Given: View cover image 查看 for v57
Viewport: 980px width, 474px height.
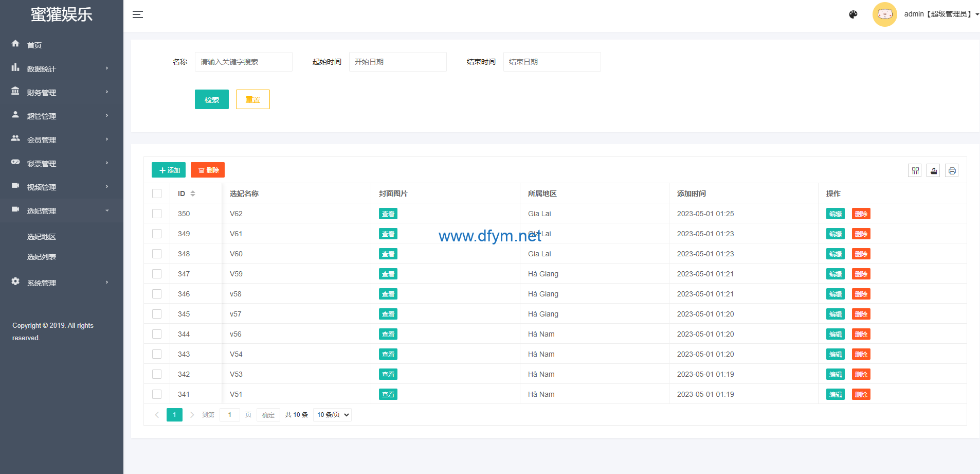Looking at the screenshot, I should (388, 314).
